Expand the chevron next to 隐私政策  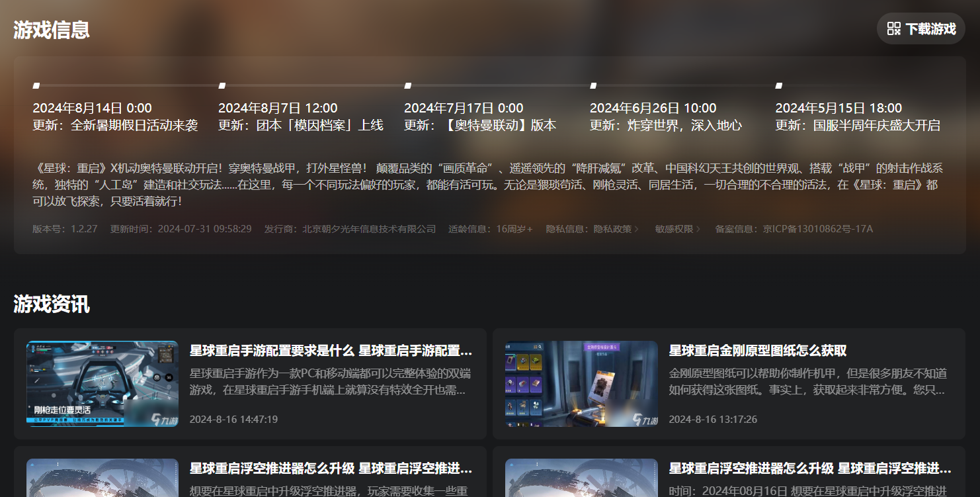(x=637, y=230)
